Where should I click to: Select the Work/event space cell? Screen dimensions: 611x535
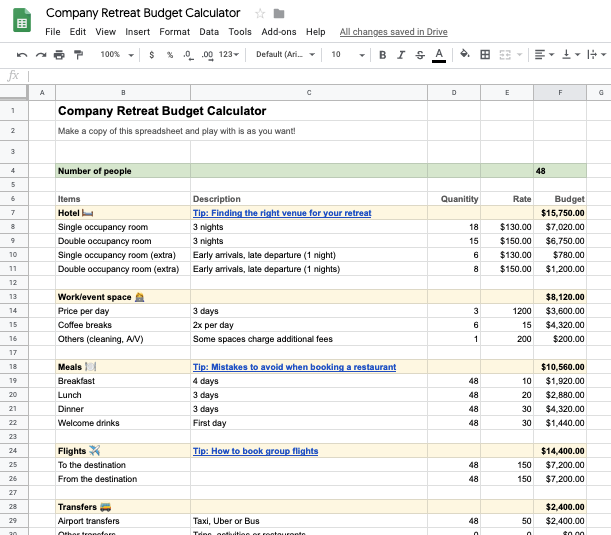pyautogui.click(x=123, y=297)
